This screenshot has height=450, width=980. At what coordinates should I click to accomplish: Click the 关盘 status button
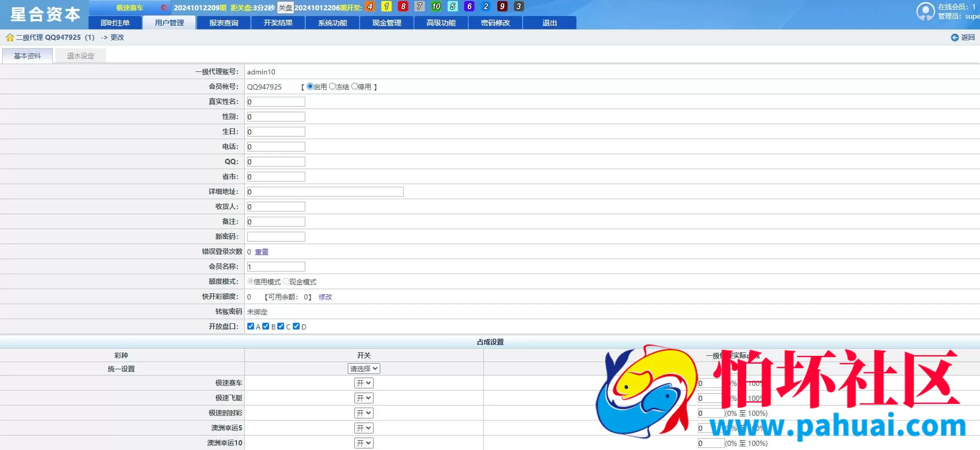point(285,8)
